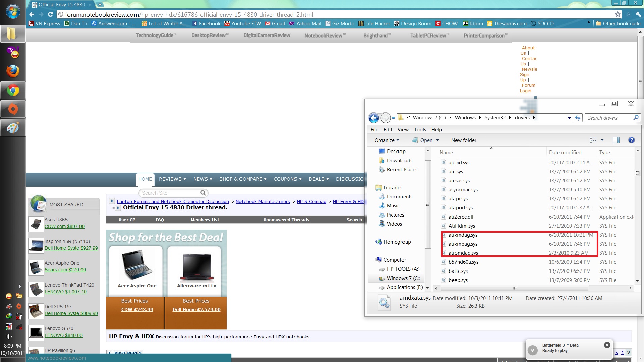Image resolution: width=644 pixels, height=362 pixels.
Task: Toggle the Explorer preview pane button
Action: click(616, 140)
